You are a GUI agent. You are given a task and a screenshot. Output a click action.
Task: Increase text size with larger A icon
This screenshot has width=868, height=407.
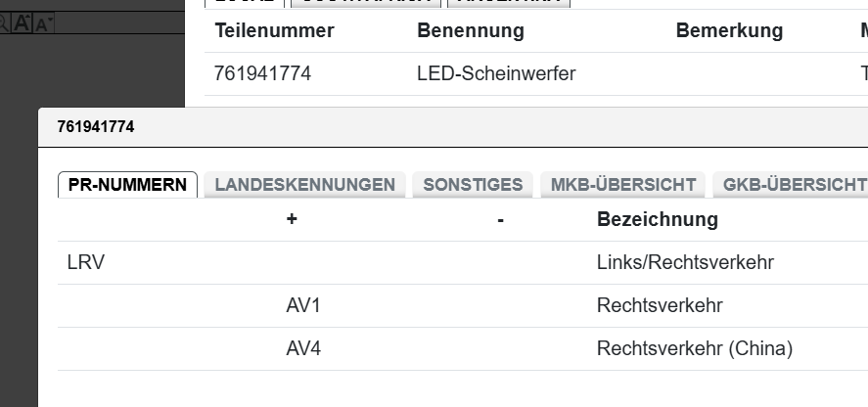point(23,24)
